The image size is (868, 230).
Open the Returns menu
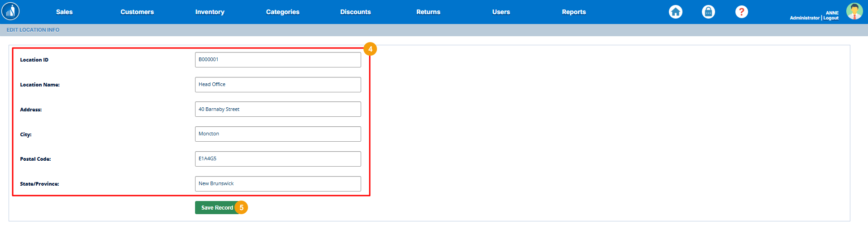(428, 12)
